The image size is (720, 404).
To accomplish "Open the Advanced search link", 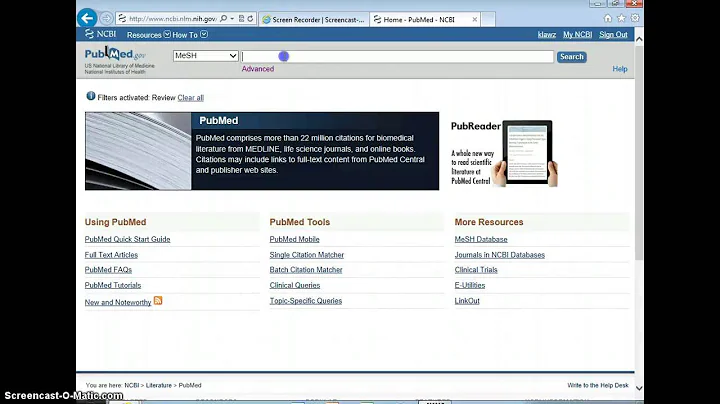I will [258, 69].
